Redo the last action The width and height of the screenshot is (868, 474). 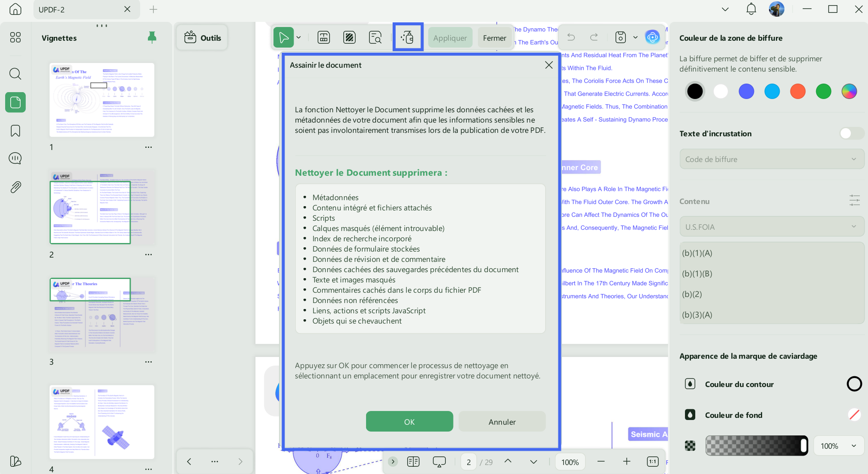594,38
